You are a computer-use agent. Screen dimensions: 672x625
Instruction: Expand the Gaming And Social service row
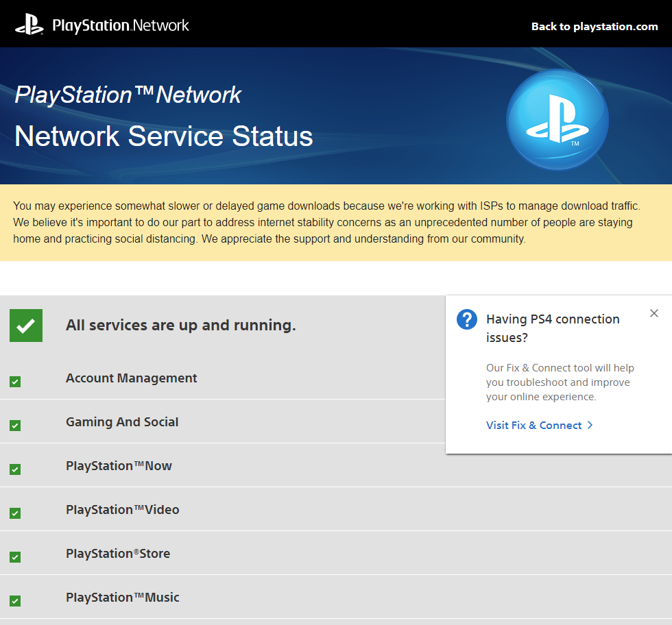122,422
